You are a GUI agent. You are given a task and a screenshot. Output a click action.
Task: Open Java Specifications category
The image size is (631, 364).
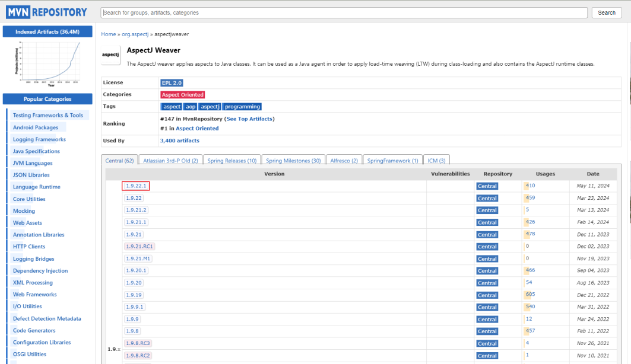coord(36,151)
